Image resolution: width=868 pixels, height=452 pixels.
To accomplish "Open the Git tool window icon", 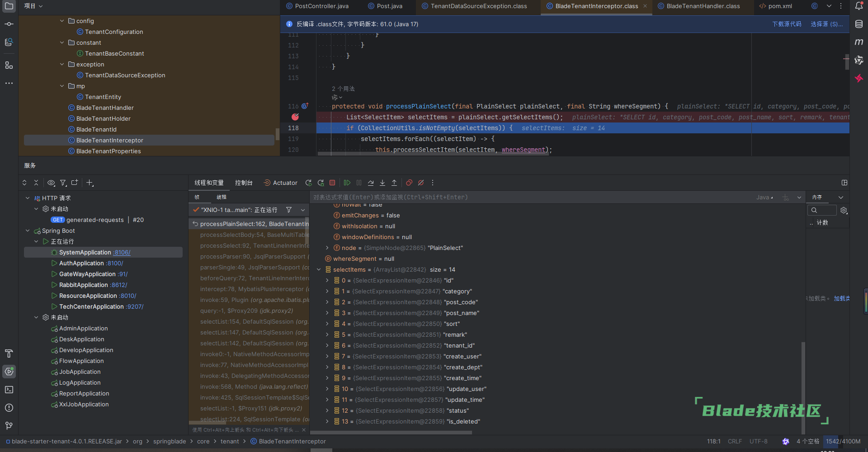I will 9,426.
